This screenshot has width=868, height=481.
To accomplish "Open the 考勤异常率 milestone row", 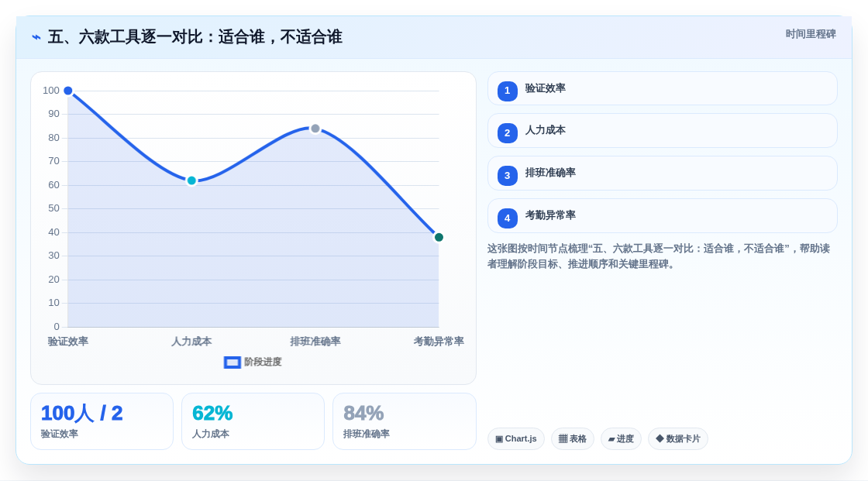I will 662,216.
